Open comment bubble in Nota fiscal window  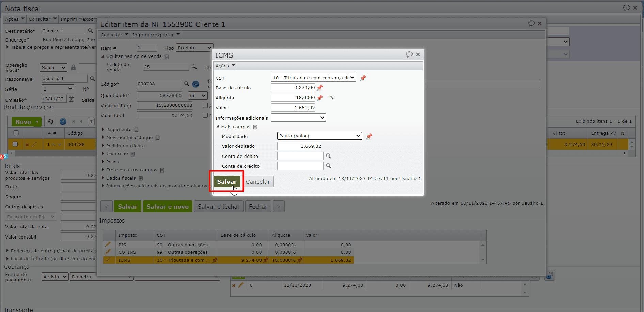tap(626, 8)
